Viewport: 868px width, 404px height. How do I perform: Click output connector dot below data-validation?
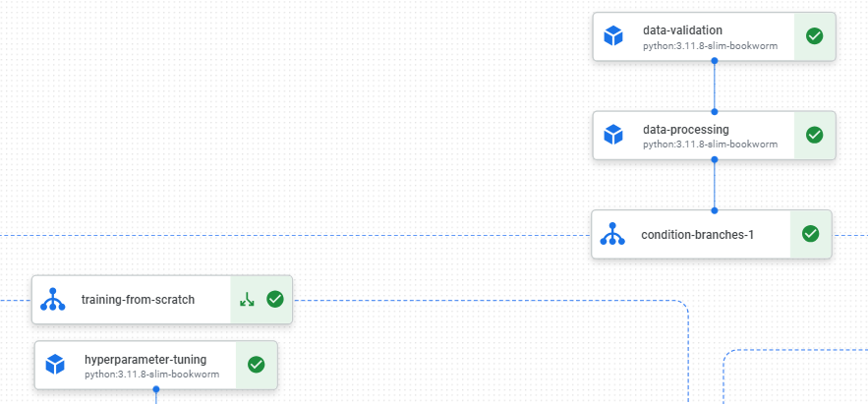(x=714, y=60)
